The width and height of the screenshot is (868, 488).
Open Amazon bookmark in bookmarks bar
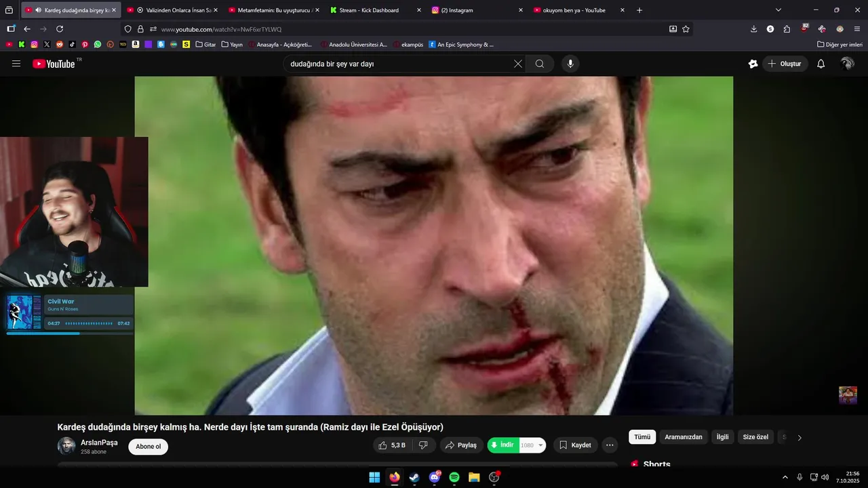(136, 44)
